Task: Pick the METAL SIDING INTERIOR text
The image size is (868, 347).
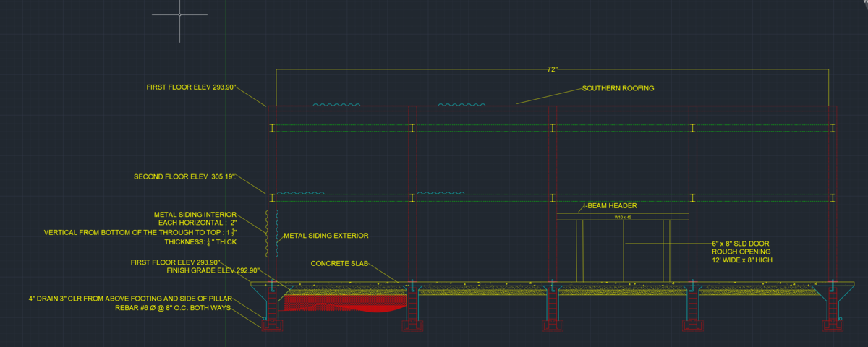Action: coord(195,215)
